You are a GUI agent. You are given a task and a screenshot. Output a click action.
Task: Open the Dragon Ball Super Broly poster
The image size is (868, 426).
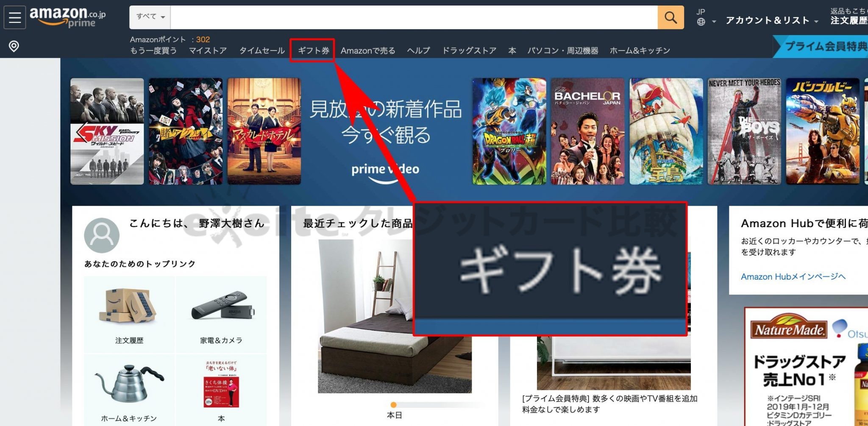tap(509, 131)
